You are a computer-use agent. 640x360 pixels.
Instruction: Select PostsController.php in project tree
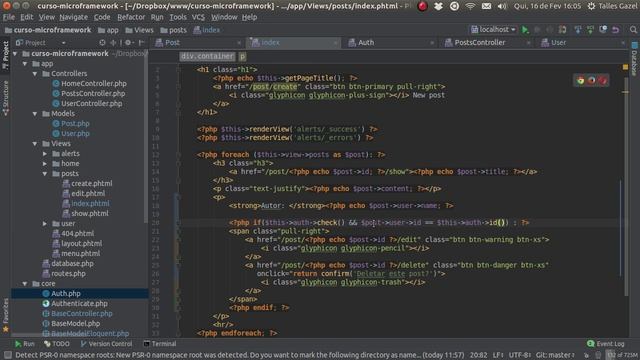[93, 93]
